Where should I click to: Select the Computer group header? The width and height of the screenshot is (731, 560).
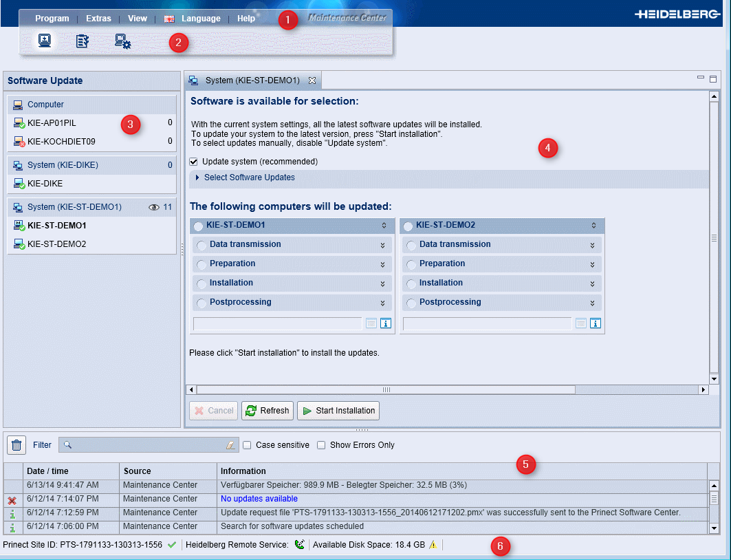[x=92, y=105]
